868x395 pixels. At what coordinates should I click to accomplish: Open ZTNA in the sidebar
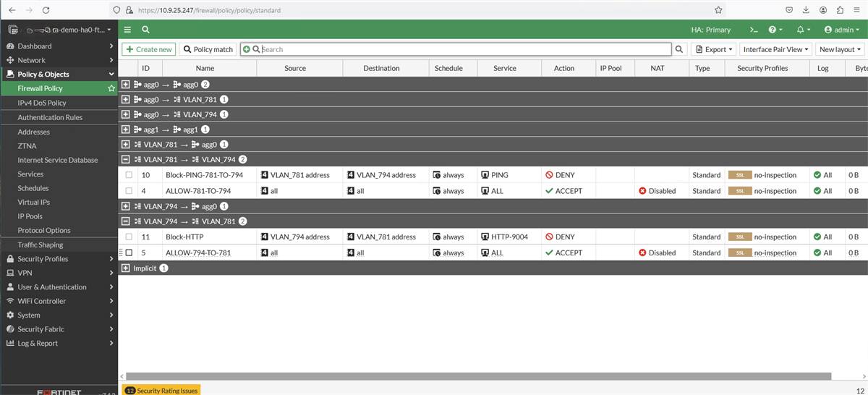[x=27, y=146]
